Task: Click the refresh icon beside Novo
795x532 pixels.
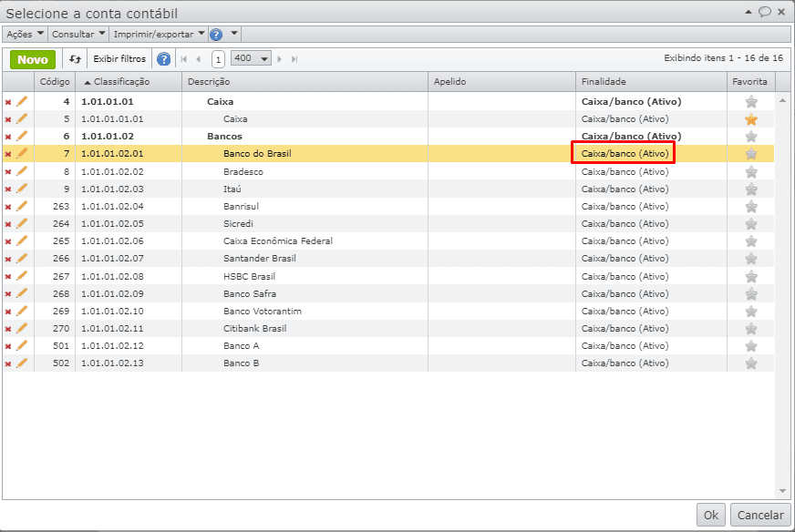Action: tap(76, 59)
